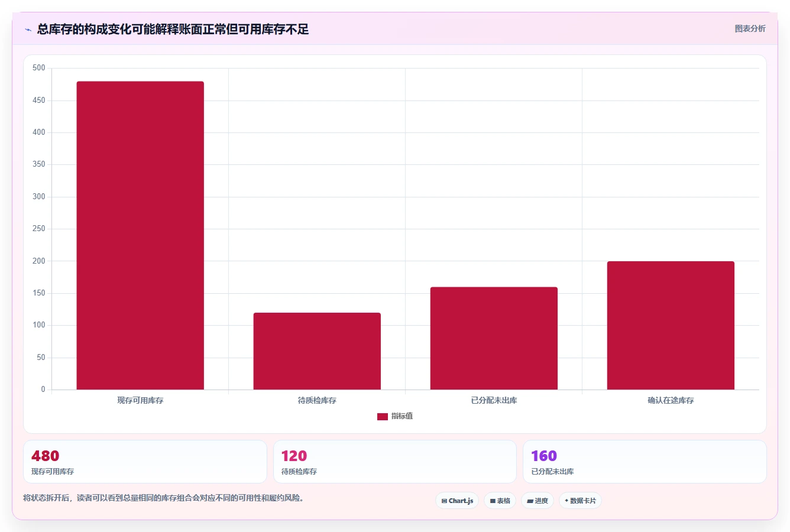Click the 指标值 legend label

click(402, 416)
